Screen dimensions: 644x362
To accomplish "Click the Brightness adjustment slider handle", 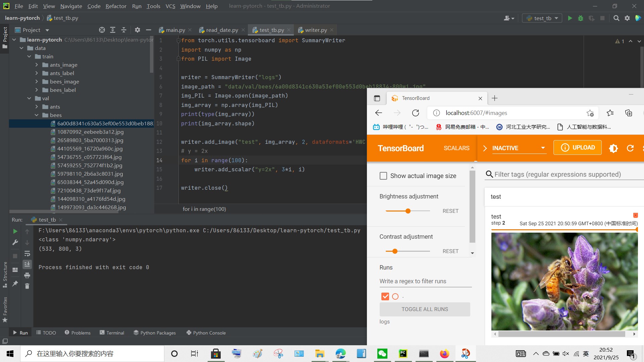I will [408, 211].
